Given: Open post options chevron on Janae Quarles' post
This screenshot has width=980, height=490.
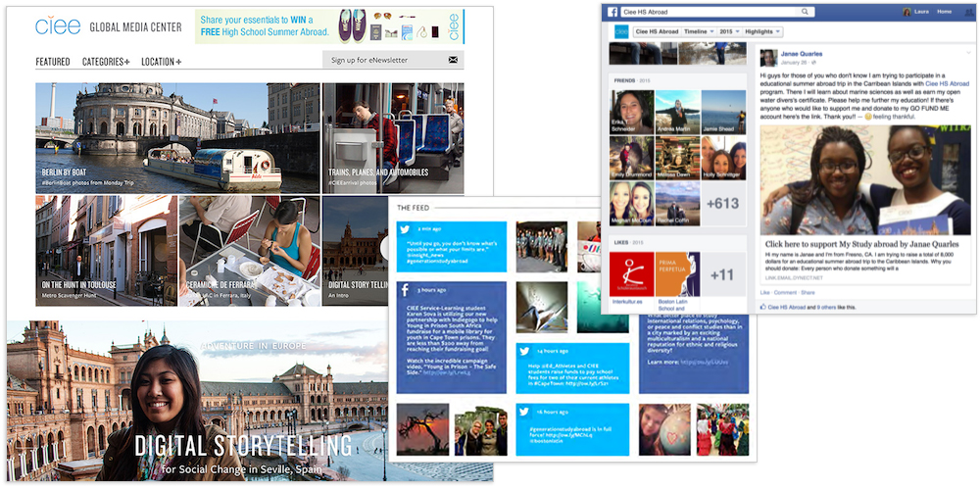Looking at the screenshot, I should coord(968,53).
